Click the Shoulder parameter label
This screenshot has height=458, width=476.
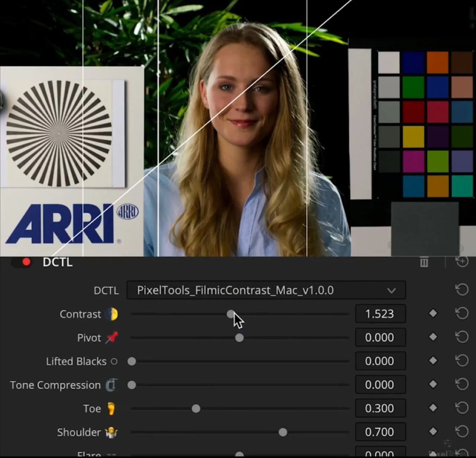click(x=79, y=432)
